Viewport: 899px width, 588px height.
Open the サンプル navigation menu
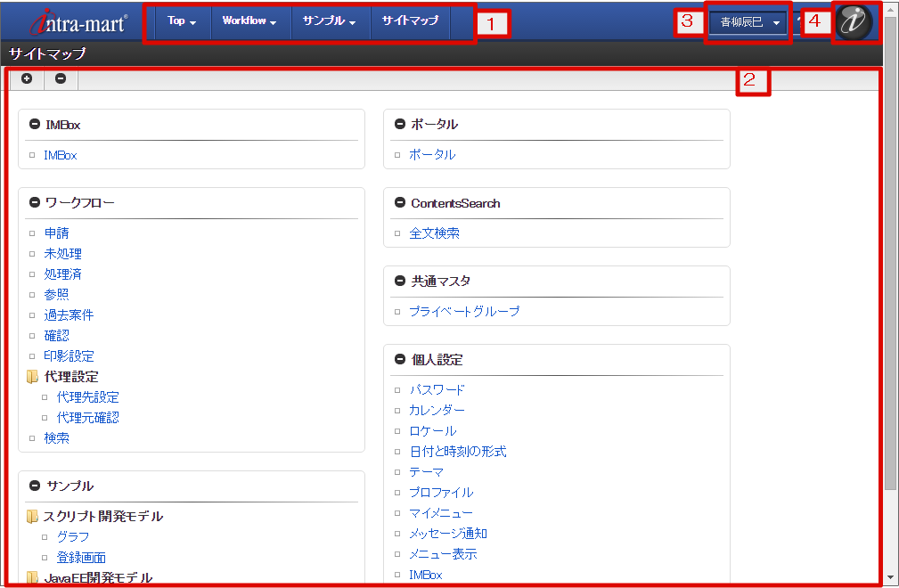click(x=330, y=21)
